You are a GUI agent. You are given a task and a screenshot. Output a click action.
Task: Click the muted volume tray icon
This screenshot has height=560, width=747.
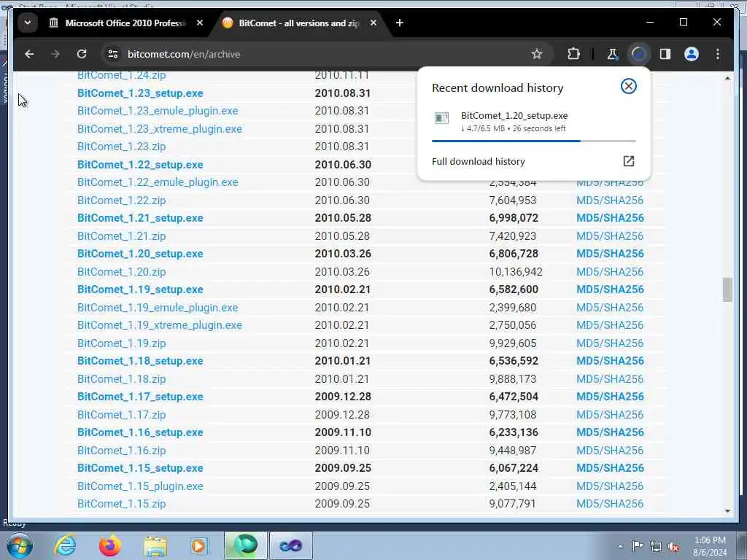point(673,547)
